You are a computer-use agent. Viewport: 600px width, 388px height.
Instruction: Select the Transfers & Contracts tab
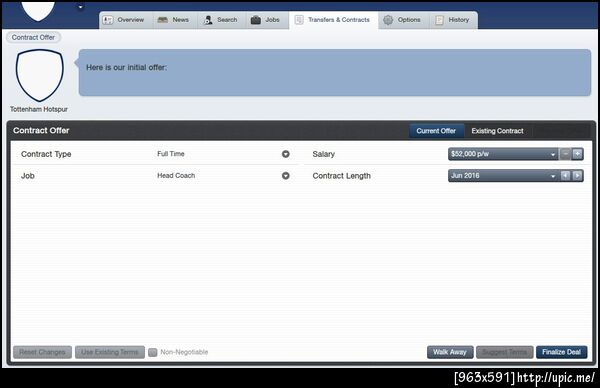pos(333,20)
